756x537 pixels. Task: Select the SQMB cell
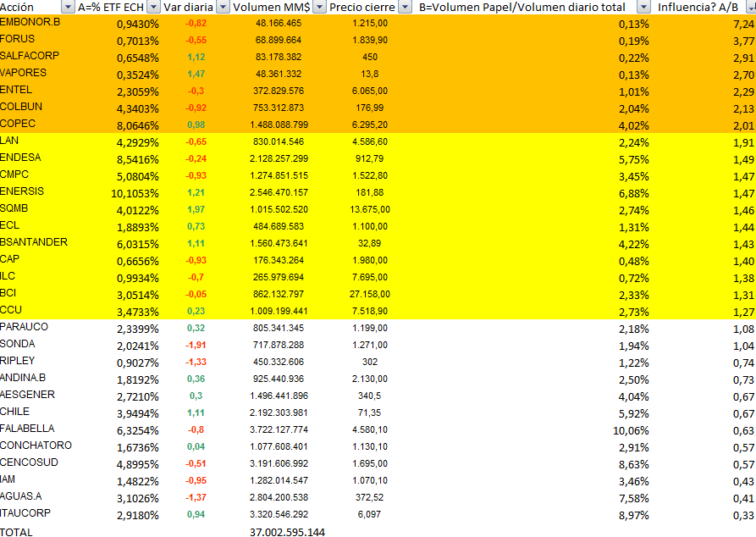(14, 208)
